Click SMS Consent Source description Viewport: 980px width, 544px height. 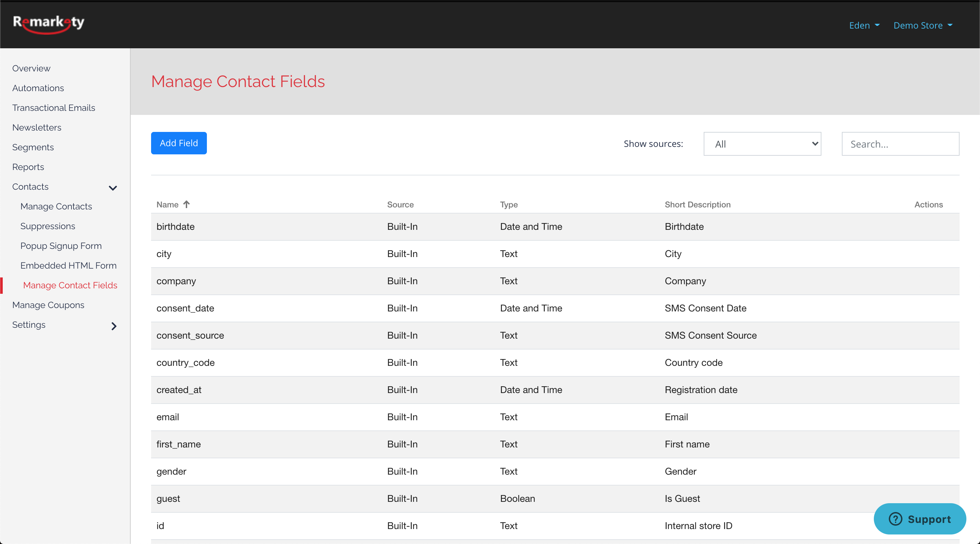click(x=710, y=335)
